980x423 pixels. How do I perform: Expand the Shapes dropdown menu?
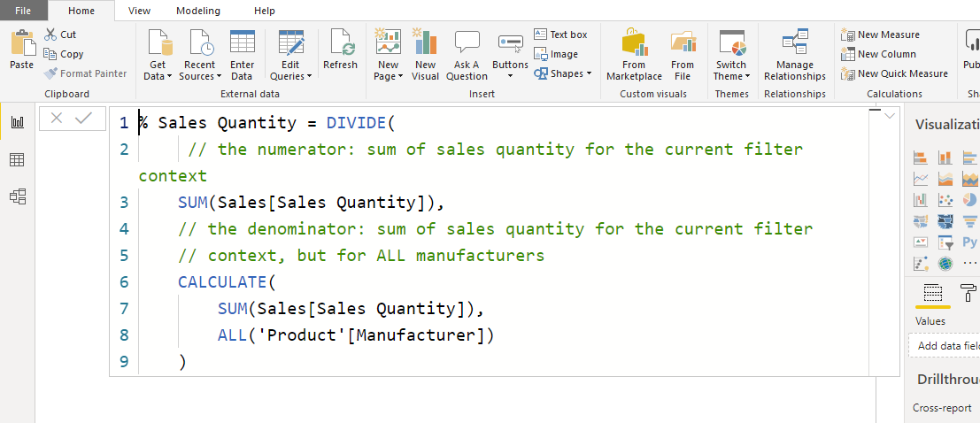564,73
